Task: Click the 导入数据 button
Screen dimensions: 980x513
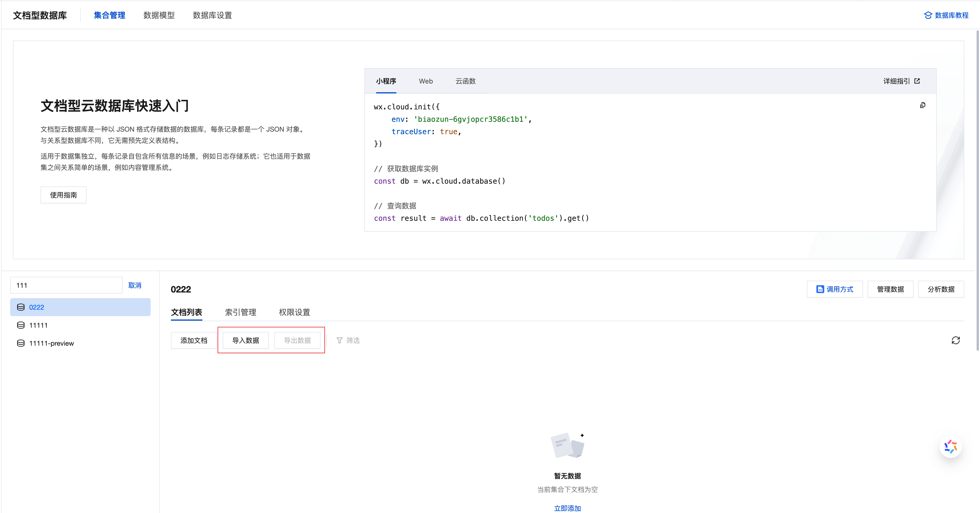Action: (x=245, y=340)
